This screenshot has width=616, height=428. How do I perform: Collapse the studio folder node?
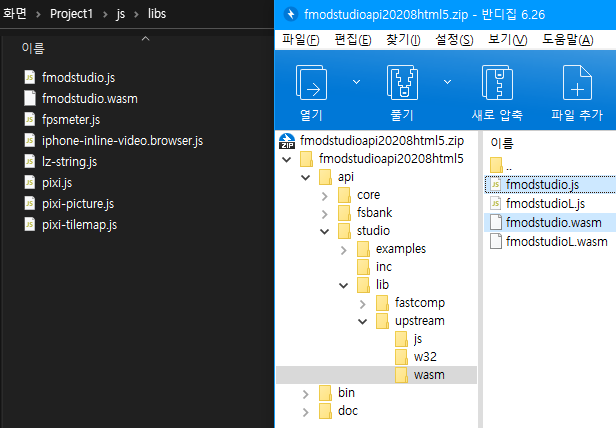coord(324,231)
